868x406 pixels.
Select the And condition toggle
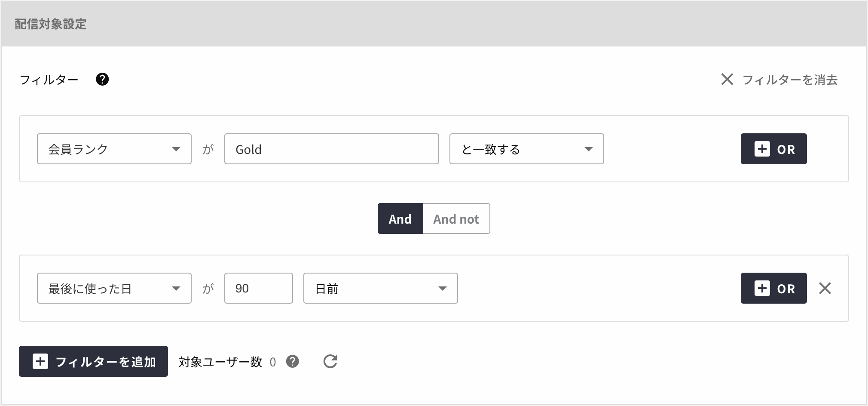point(400,219)
